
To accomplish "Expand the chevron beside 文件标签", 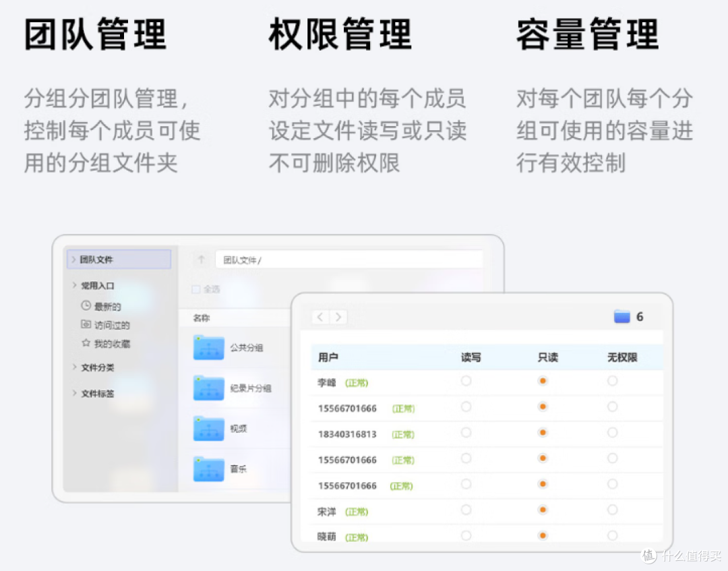I will (74, 393).
